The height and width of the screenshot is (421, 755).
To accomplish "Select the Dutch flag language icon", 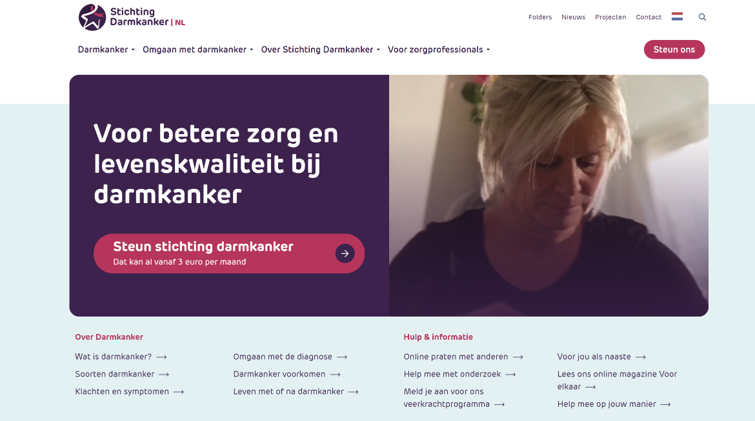I will pyautogui.click(x=677, y=16).
